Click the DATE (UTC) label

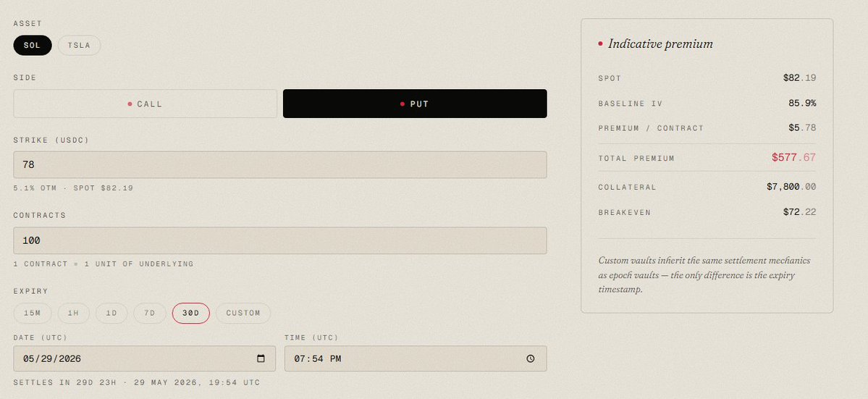41,337
